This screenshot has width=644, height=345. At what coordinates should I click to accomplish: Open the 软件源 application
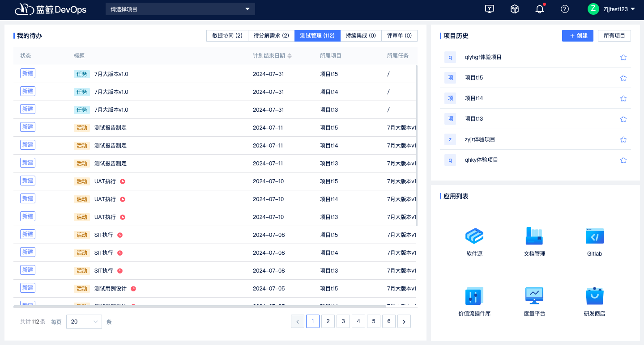coord(474,242)
